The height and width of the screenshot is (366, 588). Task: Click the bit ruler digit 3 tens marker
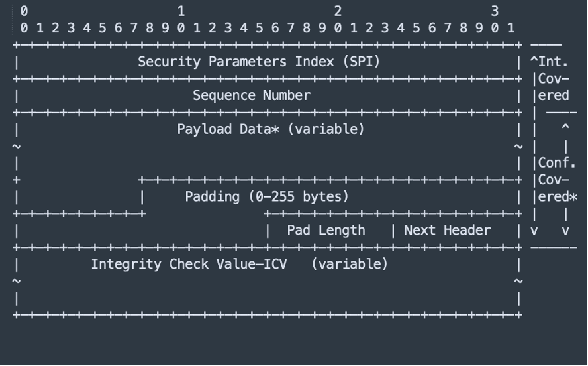pyautogui.click(x=495, y=11)
